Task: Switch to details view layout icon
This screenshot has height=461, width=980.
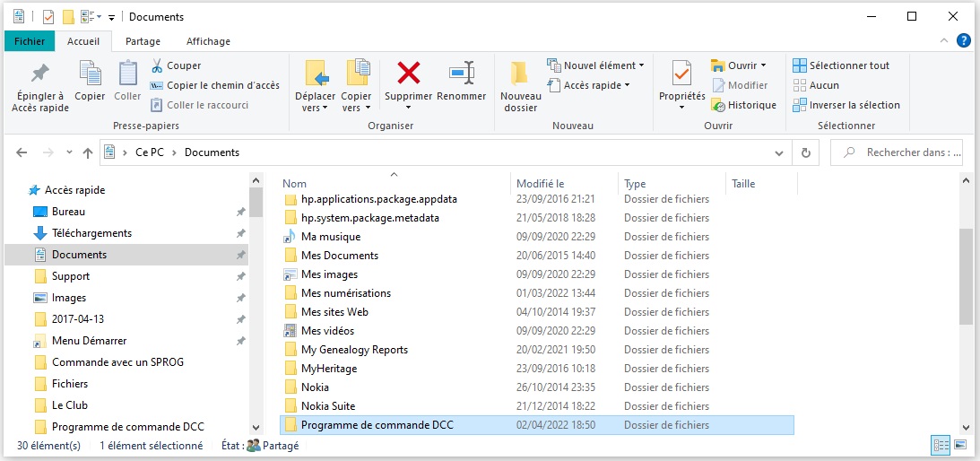Action: point(941,446)
